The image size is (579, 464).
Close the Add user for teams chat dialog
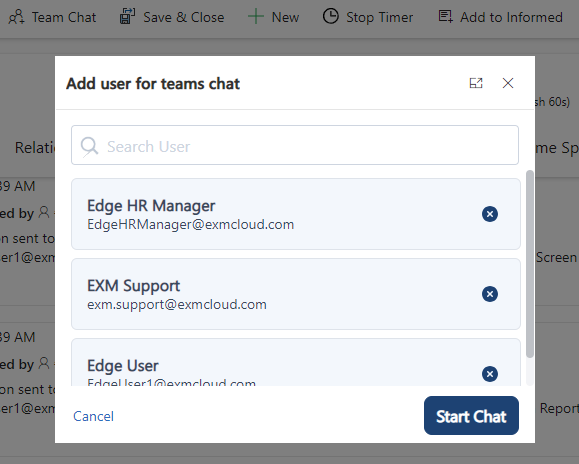coord(508,83)
